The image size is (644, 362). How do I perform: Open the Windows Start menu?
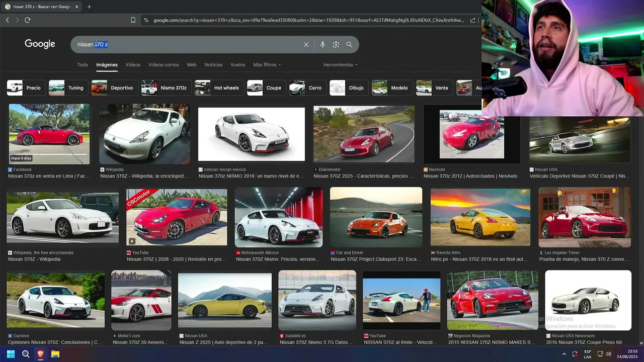click(x=11, y=354)
